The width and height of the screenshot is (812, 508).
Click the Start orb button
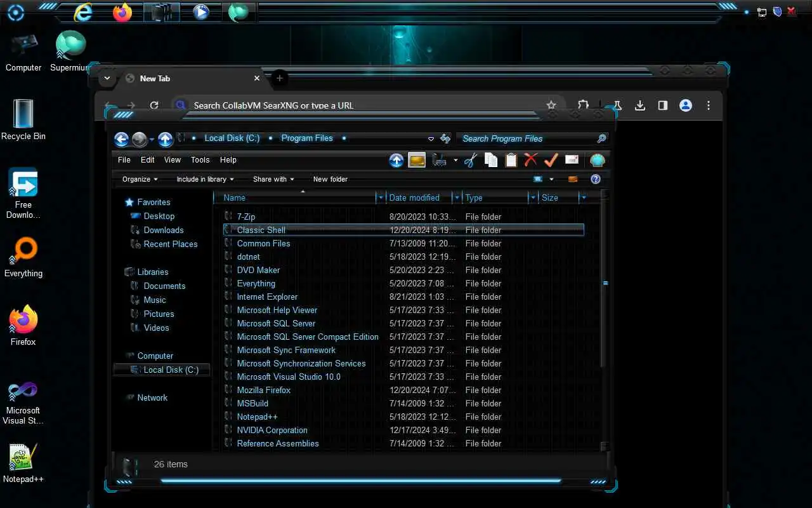click(16, 12)
